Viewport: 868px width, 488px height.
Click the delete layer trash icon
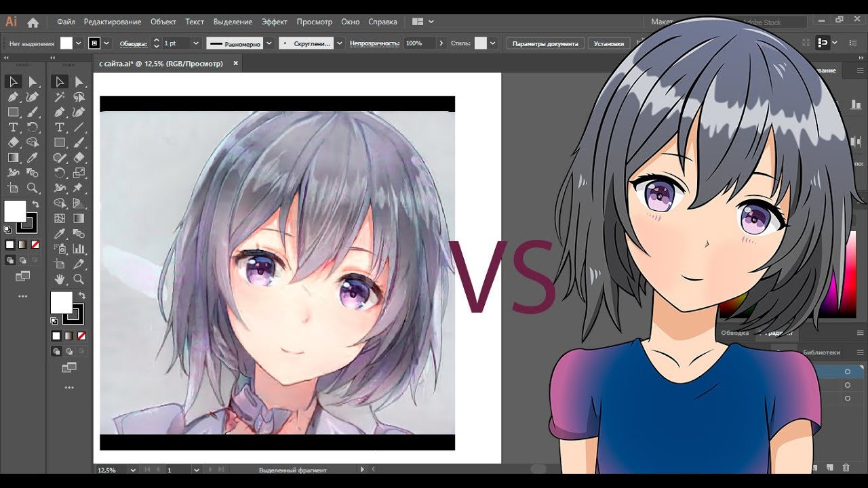coord(846,468)
